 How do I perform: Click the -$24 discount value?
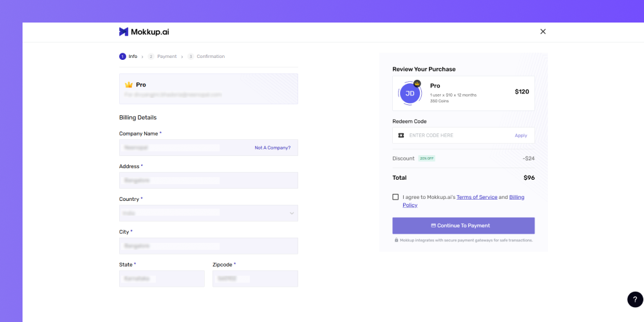pos(529,158)
